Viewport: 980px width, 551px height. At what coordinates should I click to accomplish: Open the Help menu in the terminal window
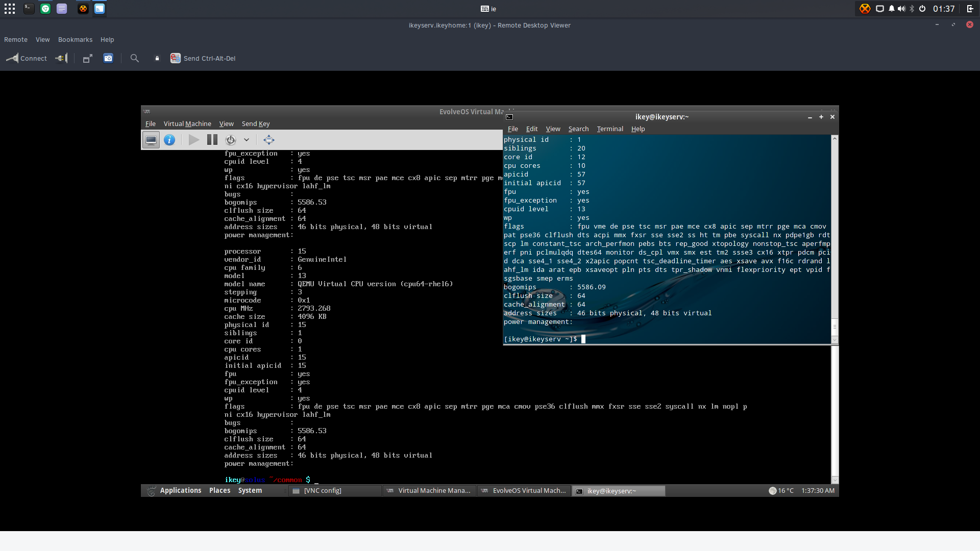(638, 129)
